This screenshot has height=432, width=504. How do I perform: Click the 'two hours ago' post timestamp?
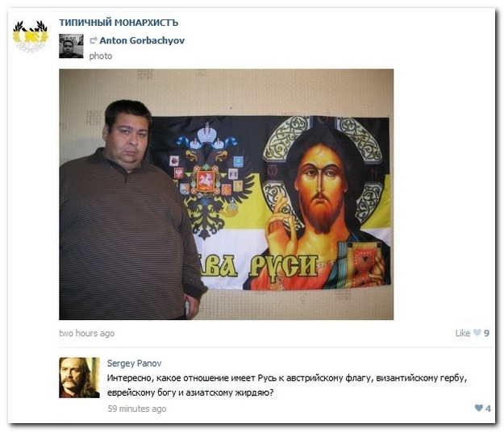click(87, 333)
